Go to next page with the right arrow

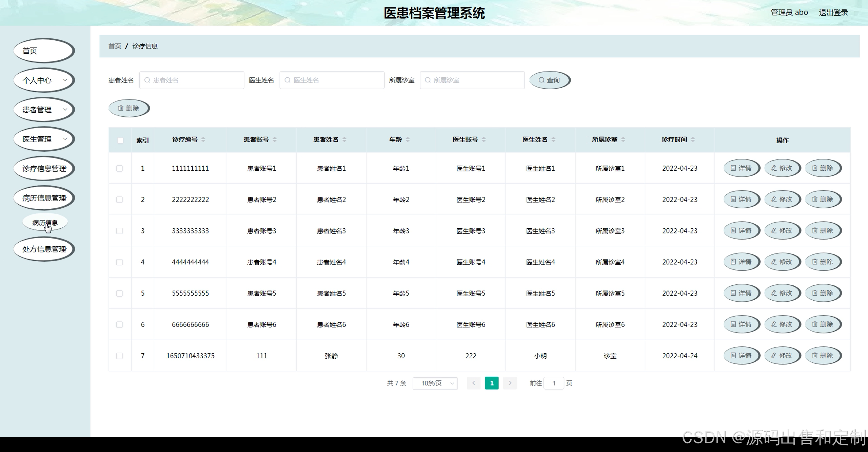click(x=510, y=383)
